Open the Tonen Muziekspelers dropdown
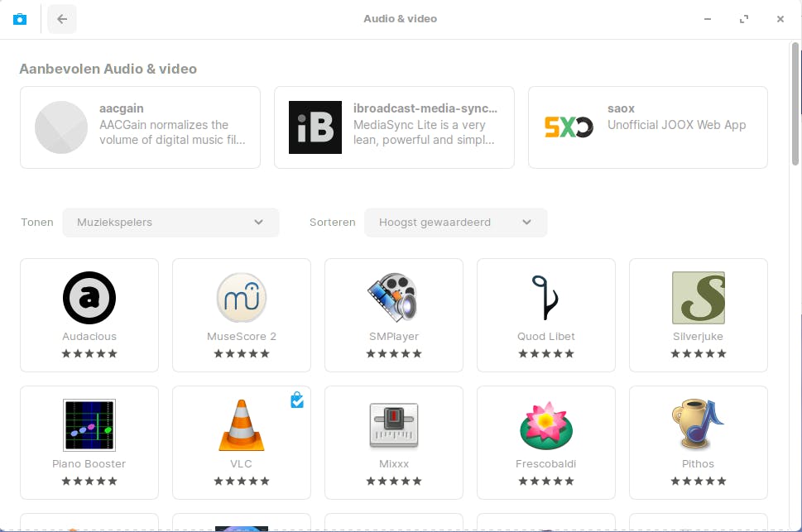802x532 pixels. point(170,223)
